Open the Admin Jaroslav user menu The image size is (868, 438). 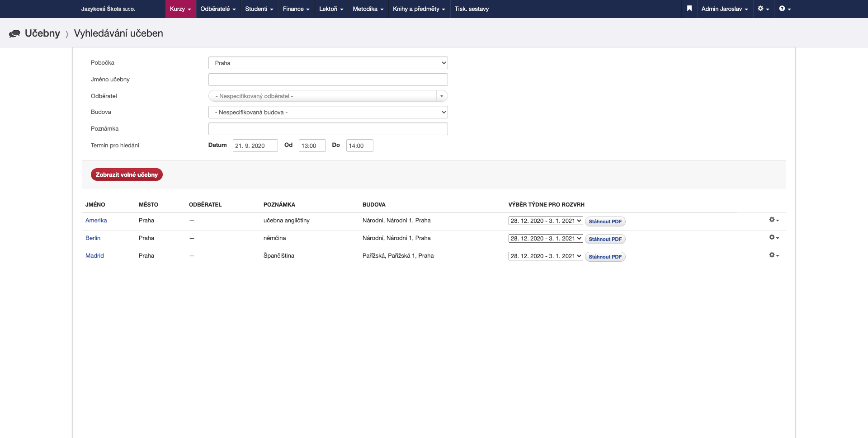725,9
